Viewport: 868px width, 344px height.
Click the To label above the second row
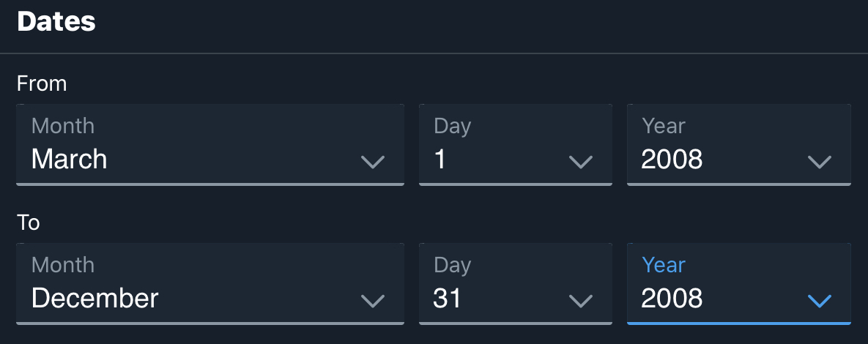[x=29, y=223]
